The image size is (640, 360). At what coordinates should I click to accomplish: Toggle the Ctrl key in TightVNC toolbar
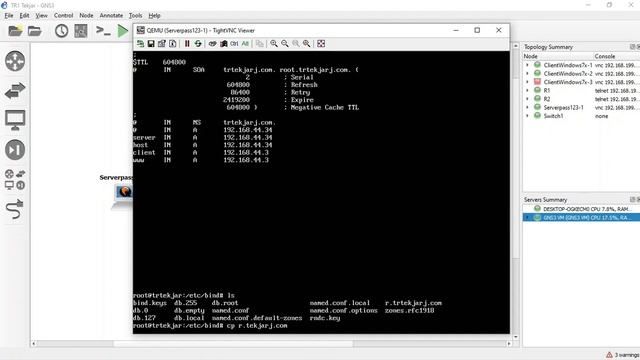(x=234, y=44)
